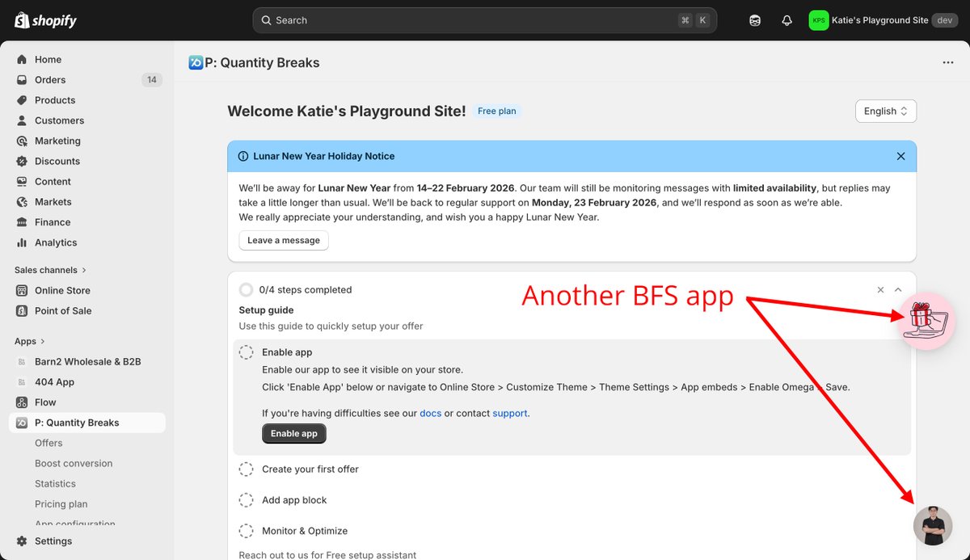Click the search magnifier icon
970x560 pixels.
point(266,20)
